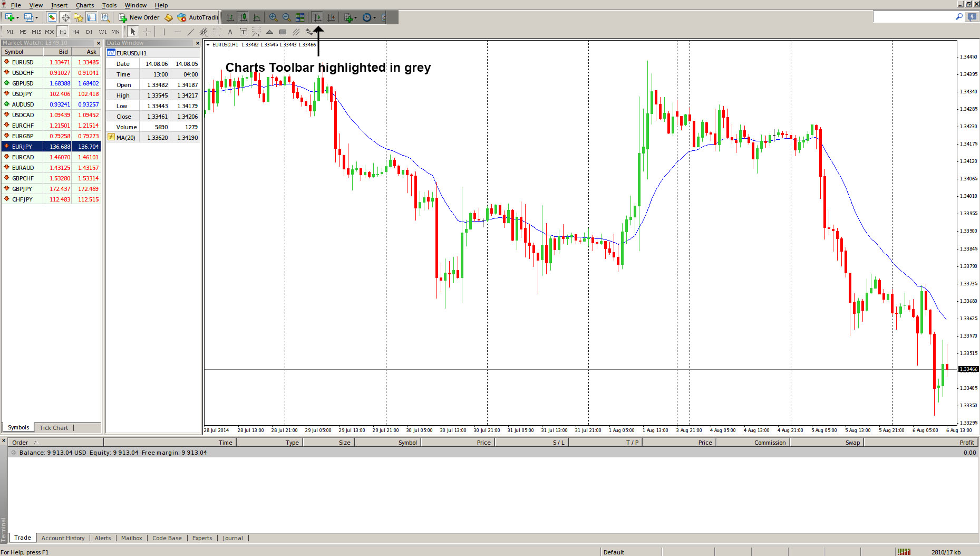Image resolution: width=980 pixels, height=556 pixels.
Task: Toggle chart Auto Scroll
Action: pos(317,17)
